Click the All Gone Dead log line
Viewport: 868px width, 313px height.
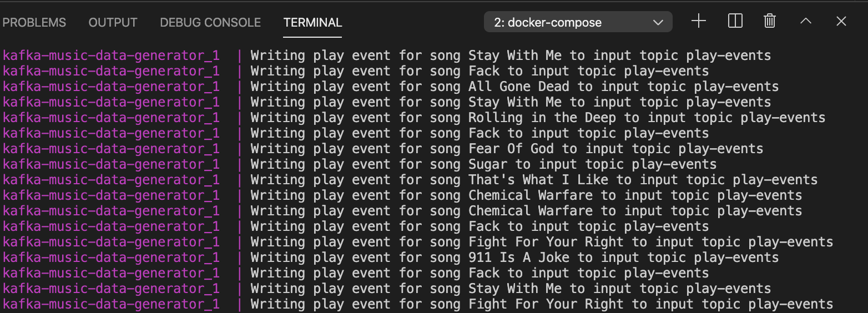[x=391, y=87]
